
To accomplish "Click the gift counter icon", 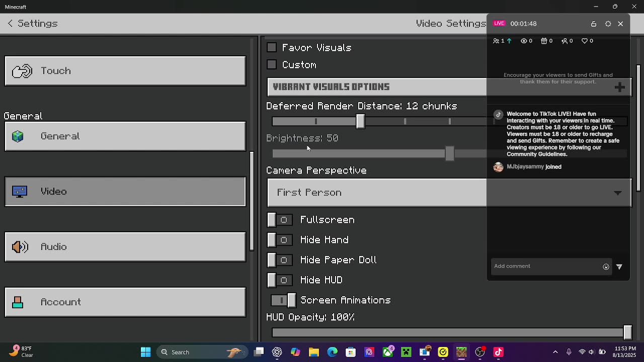I will point(544,41).
